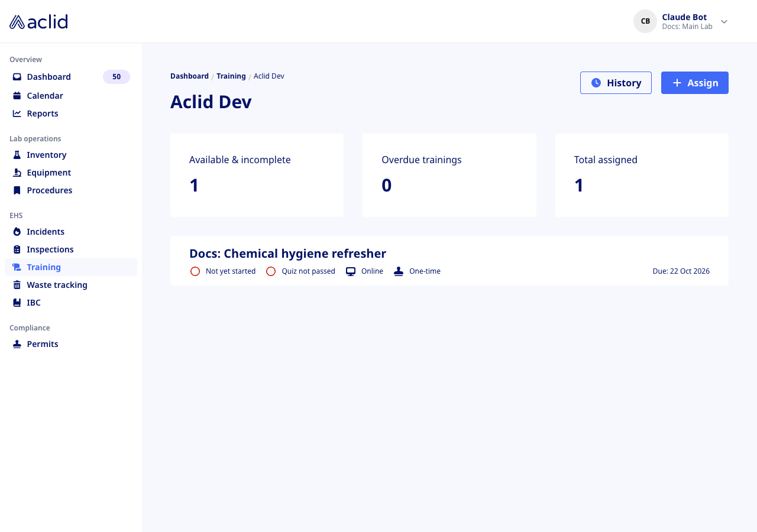Click the Incidents flame icon
Screen dimensions: 757x532
(17, 232)
